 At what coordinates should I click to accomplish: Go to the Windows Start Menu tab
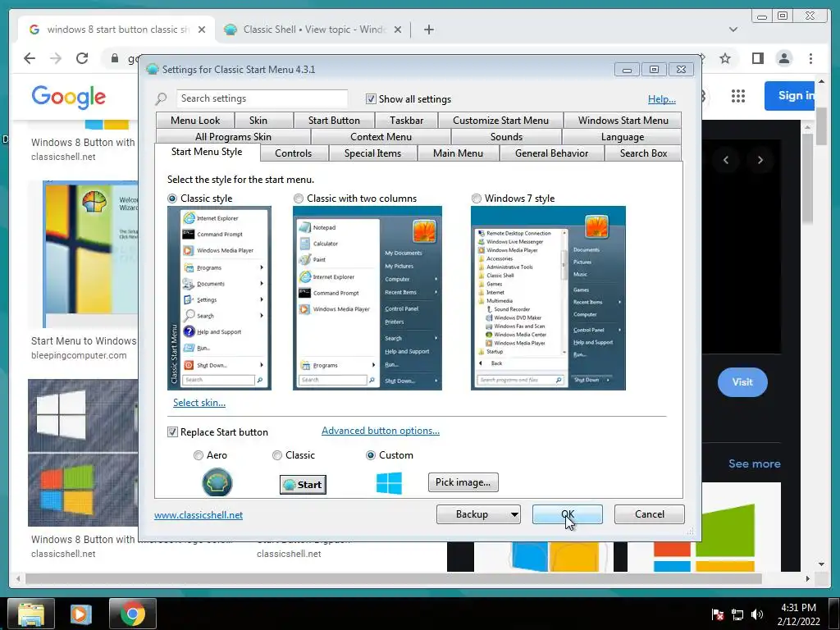coord(623,120)
